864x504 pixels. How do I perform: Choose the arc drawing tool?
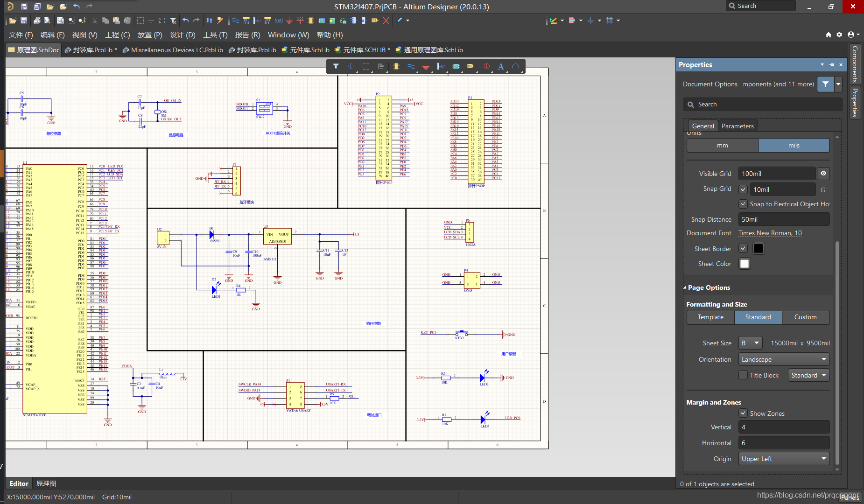[515, 66]
